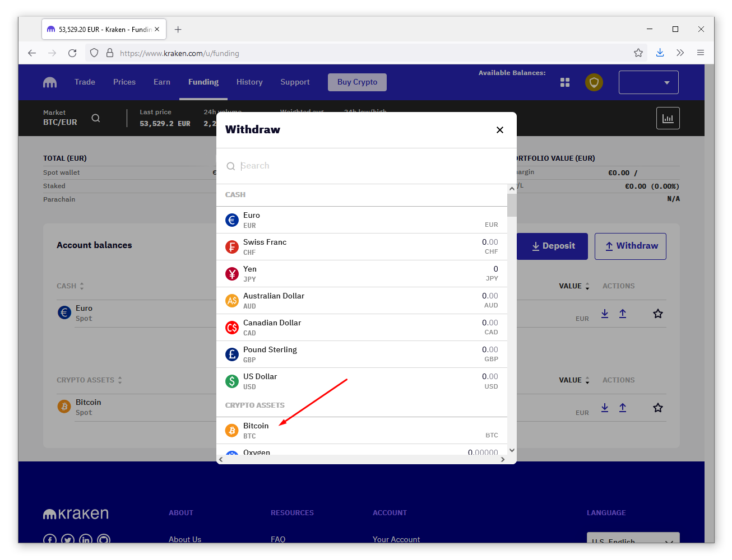Click the withdraw arrow for Euro row
The height and width of the screenshot is (560, 732).
(623, 314)
